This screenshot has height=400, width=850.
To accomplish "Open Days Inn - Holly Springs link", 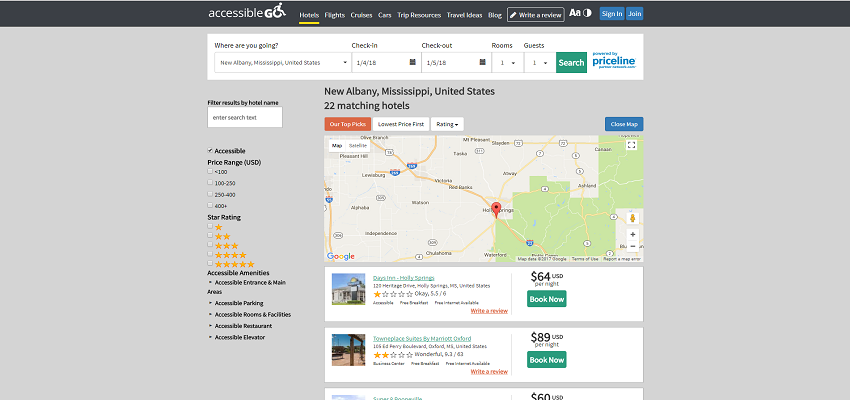I will point(403,278).
